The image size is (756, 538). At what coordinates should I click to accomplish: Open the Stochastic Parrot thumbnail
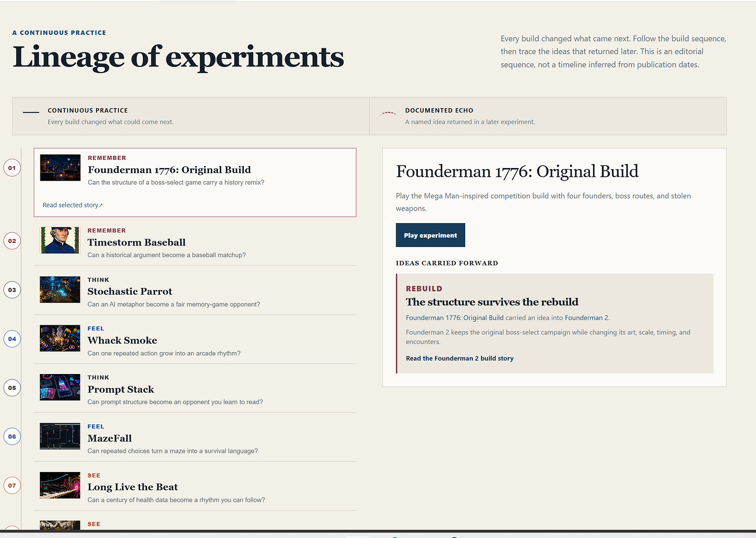pyautogui.click(x=60, y=289)
